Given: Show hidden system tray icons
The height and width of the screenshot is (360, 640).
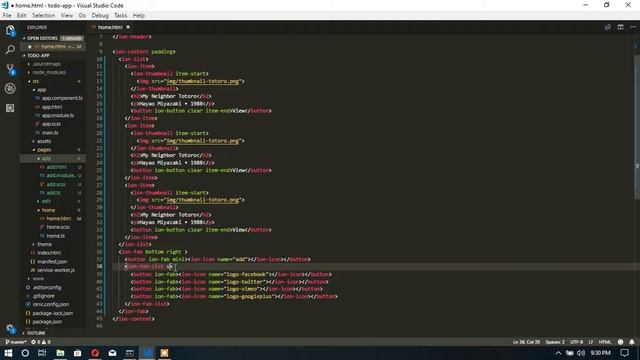Looking at the screenshot, I should coord(558,353).
